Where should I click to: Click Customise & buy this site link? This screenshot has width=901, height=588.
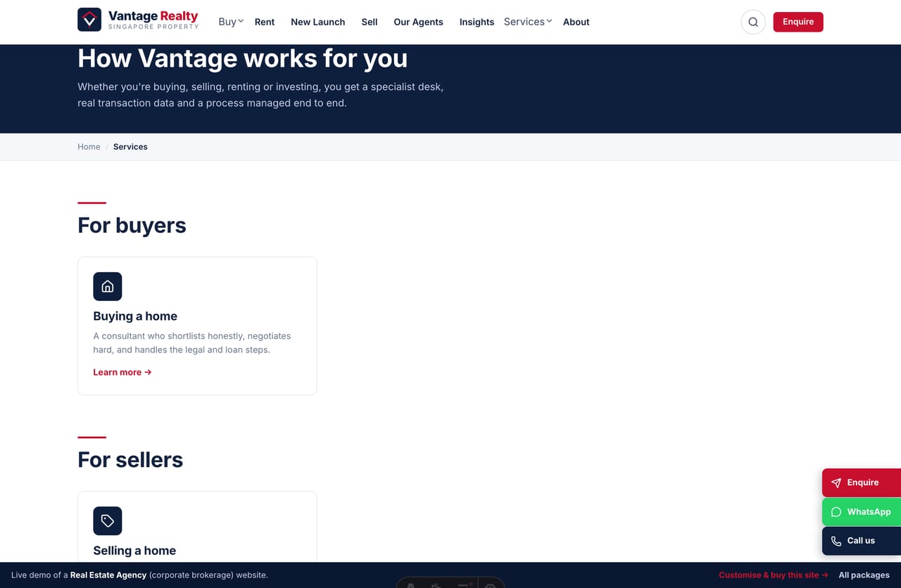tap(774, 575)
